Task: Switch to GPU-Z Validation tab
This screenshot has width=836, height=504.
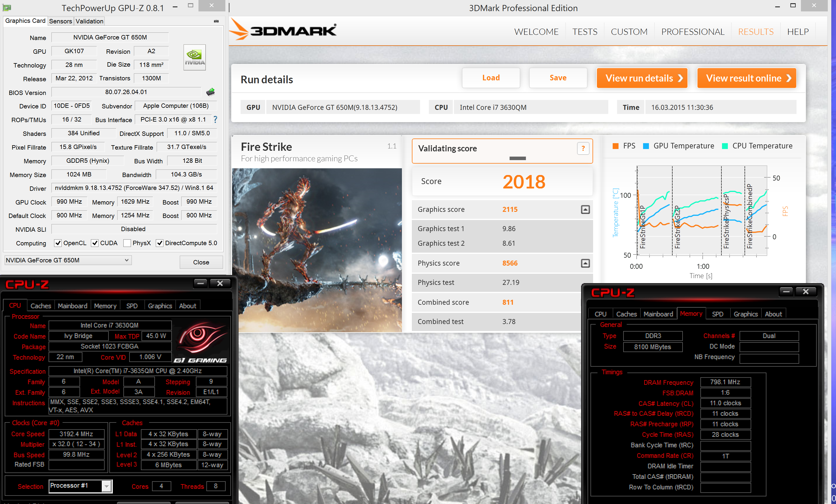Action: coord(89,21)
